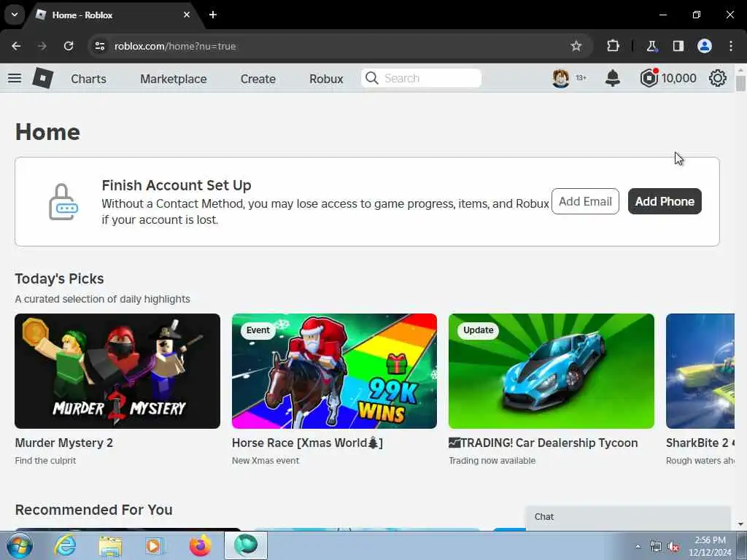The image size is (747, 560).
Task: Click 'New Xmas event' subtitle
Action: coord(266,461)
